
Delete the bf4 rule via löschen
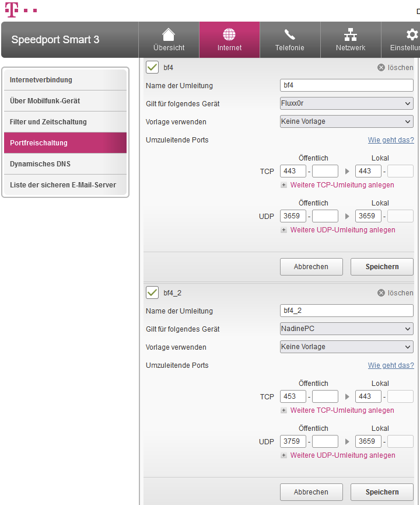coord(395,67)
